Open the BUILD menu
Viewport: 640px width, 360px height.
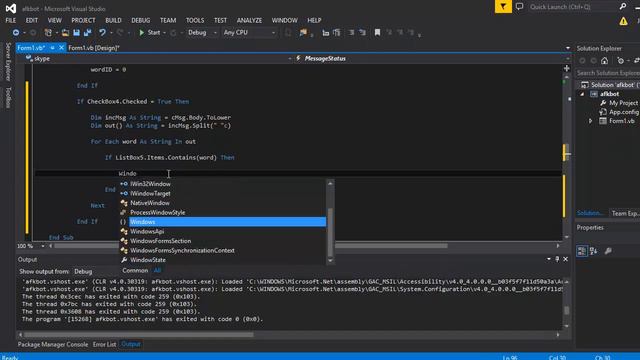coord(113,20)
